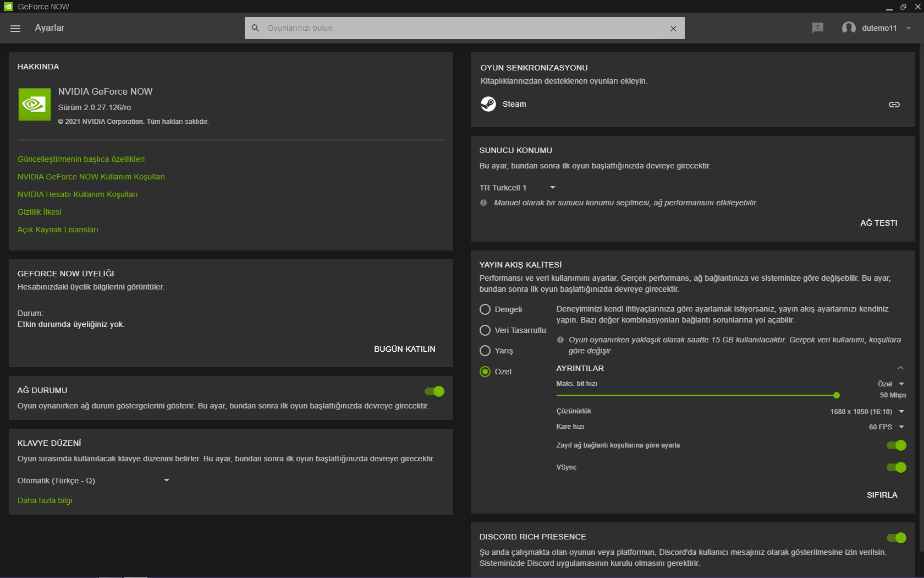Toggle Zayıf ağ bağlantı koşullarına göre ayarla
Image resolution: width=924 pixels, height=578 pixels.
click(x=897, y=445)
